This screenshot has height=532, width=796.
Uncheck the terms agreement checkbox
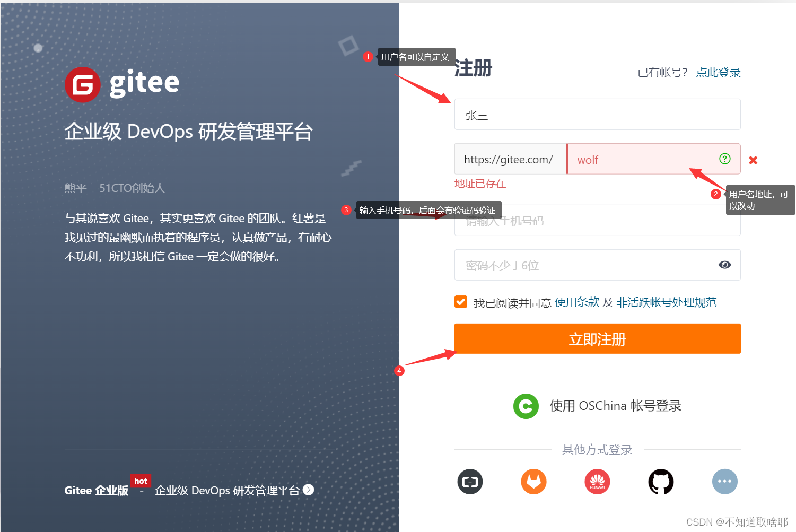point(461,302)
